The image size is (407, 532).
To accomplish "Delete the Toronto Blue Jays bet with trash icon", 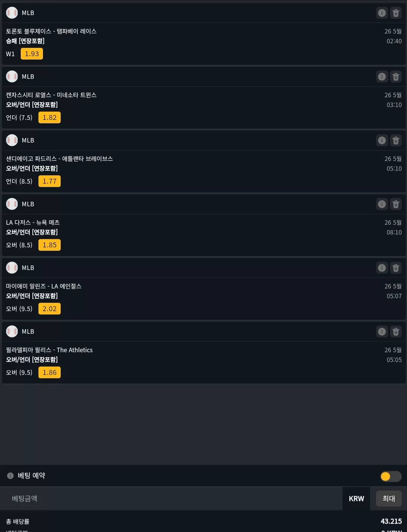I will (396, 13).
